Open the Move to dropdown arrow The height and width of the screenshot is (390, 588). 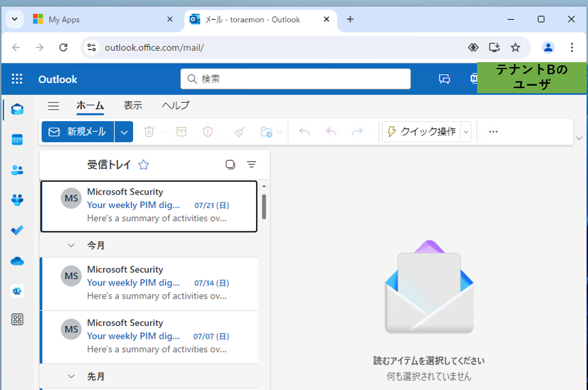click(279, 132)
